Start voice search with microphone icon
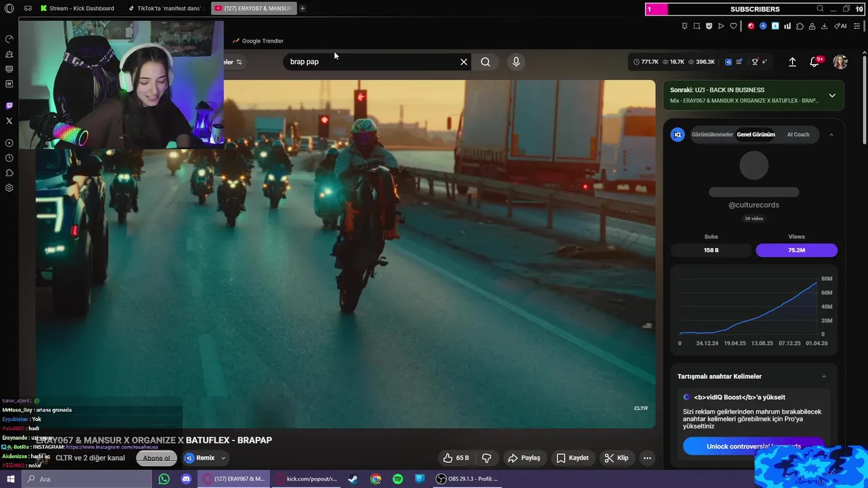868x488 pixels. [x=516, y=62]
